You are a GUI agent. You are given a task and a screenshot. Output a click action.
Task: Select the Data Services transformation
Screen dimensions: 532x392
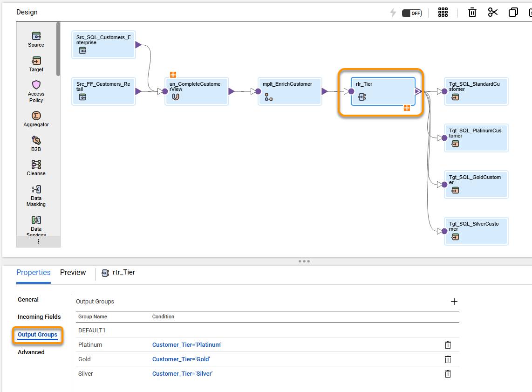point(36,226)
